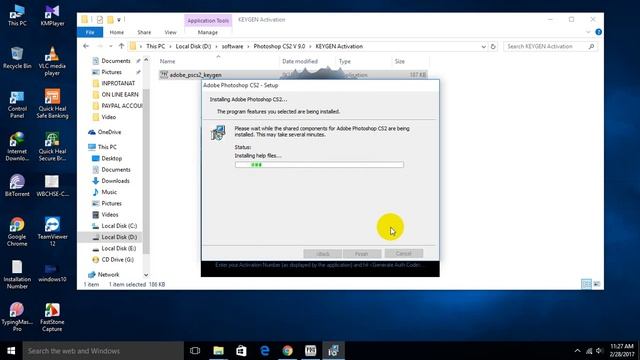Select Application Tools contextual tab
The width and height of the screenshot is (640, 360).
pos(208,20)
